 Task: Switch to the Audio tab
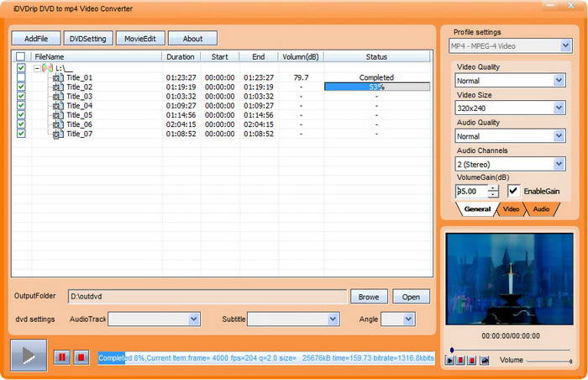[541, 209]
